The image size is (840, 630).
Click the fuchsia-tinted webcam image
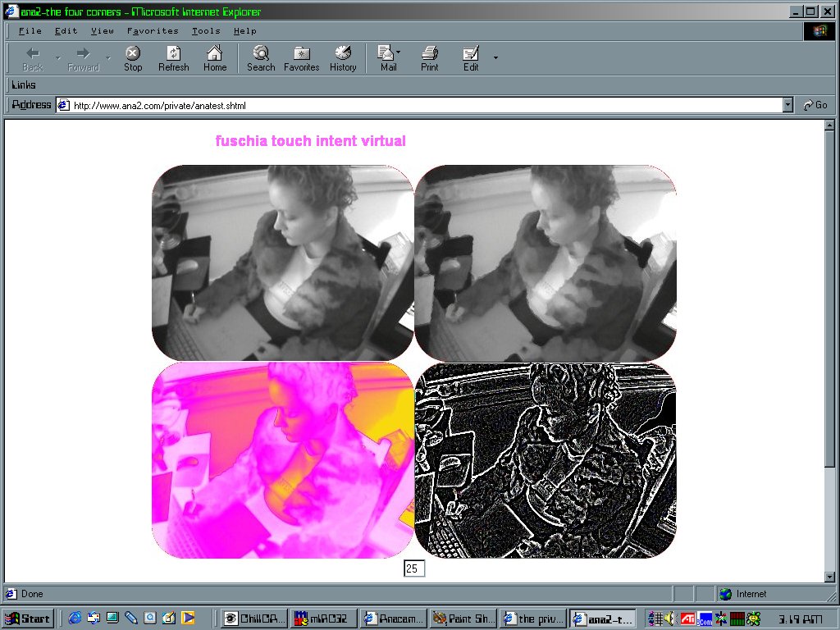(282, 460)
